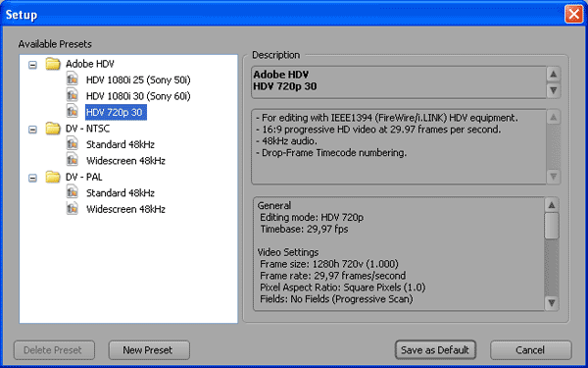The width and height of the screenshot is (588, 368).
Task: Click the 'Video Settings' heading
Action: [288, 252]
